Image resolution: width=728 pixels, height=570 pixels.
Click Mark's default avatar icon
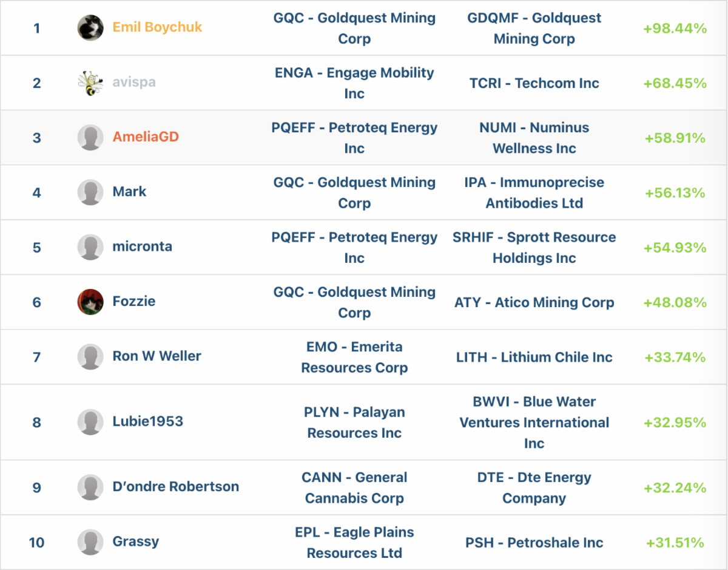click(x=90, y=192)
